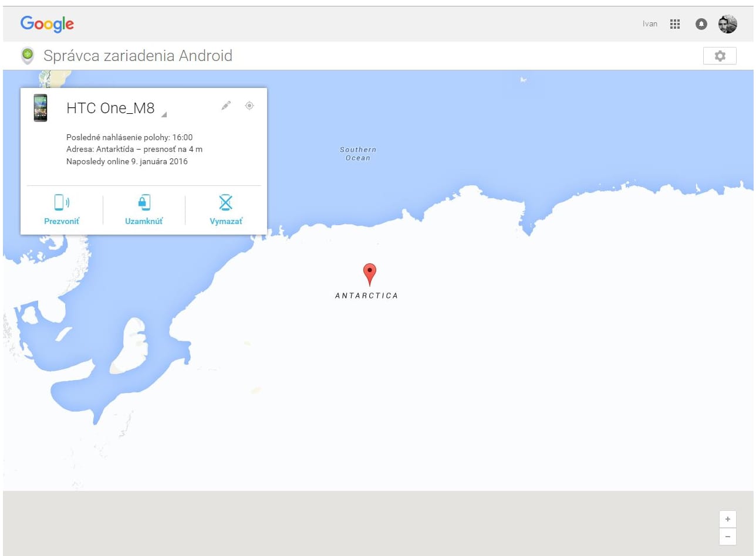Erase the device with Vymazať
The height and width of the screenshot is (556, 756).
[226, 210]
